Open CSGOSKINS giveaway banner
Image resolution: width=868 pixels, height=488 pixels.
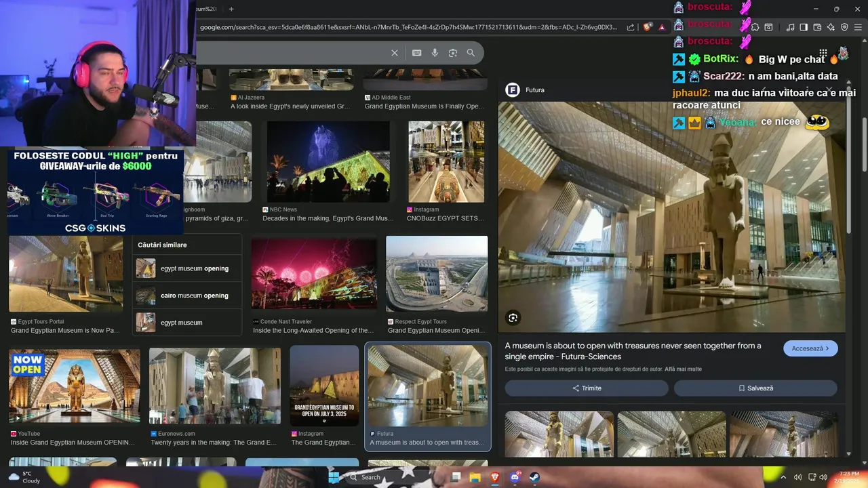[95, 191]
